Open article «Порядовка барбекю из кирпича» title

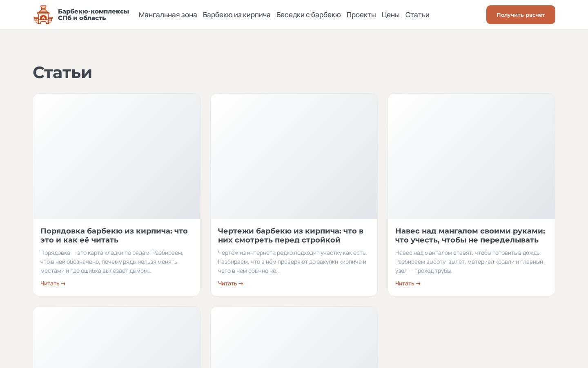pyautogui.click(x=114, y=236)
